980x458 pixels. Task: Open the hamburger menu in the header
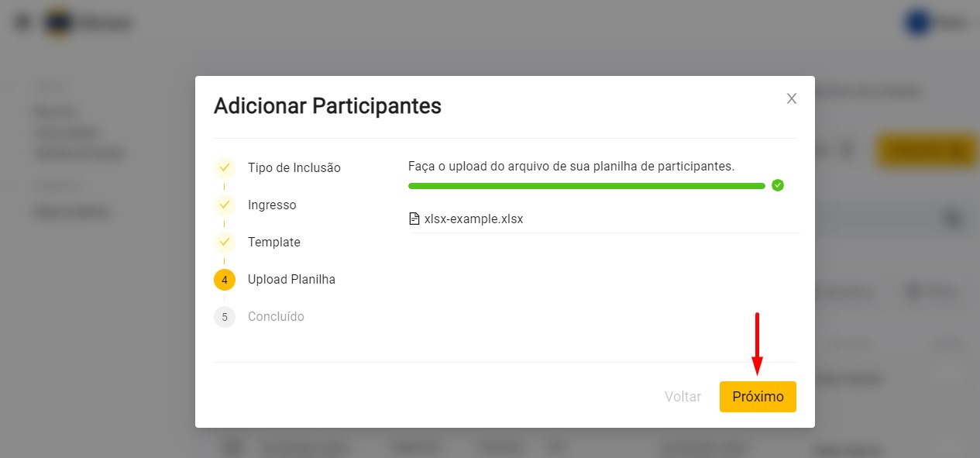(23, 22)
